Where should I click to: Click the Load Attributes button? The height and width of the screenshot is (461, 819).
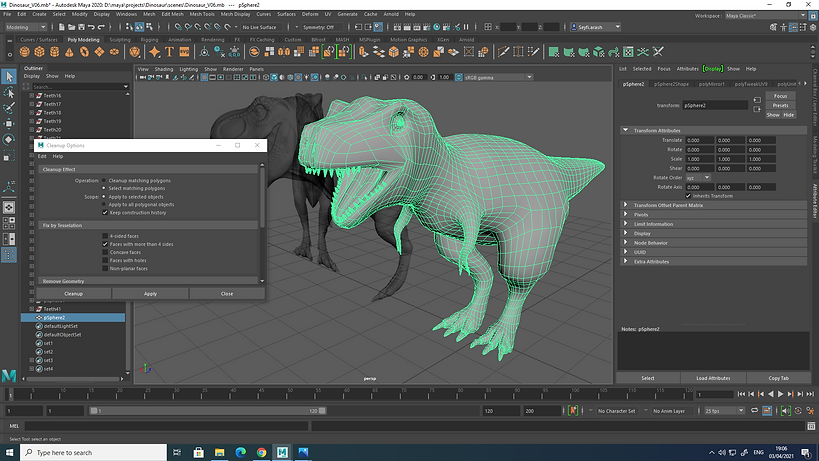[x=713, y=378]
